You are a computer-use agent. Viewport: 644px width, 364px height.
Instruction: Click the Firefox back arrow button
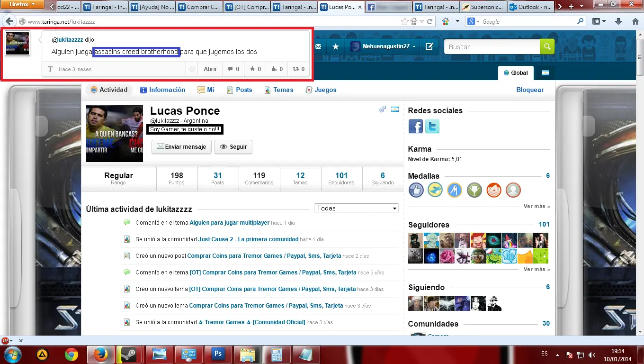click(x=9, y=21)
